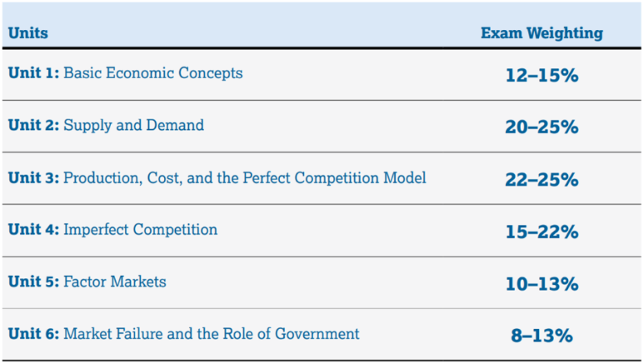
Task: Click the bold "Unit 1:" label
Action: (33, 72)
